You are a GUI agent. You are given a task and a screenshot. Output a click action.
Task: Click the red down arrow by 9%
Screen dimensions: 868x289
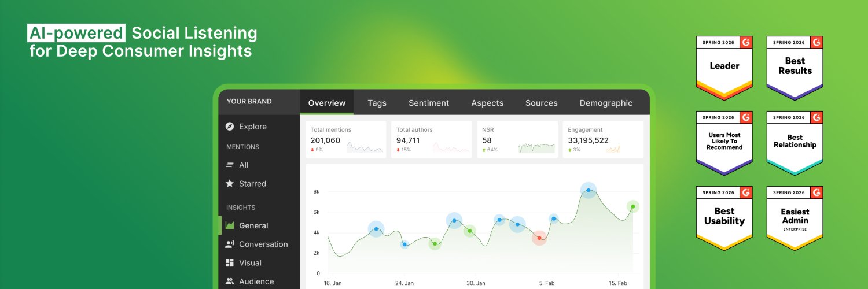[312, 150]
